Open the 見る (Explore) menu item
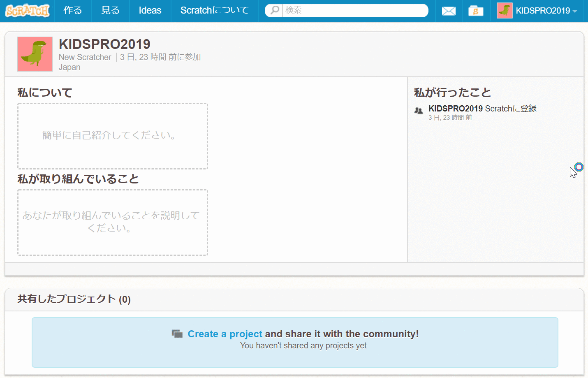The height and width of the screenshot is (378, 588). tap(110, 11)
